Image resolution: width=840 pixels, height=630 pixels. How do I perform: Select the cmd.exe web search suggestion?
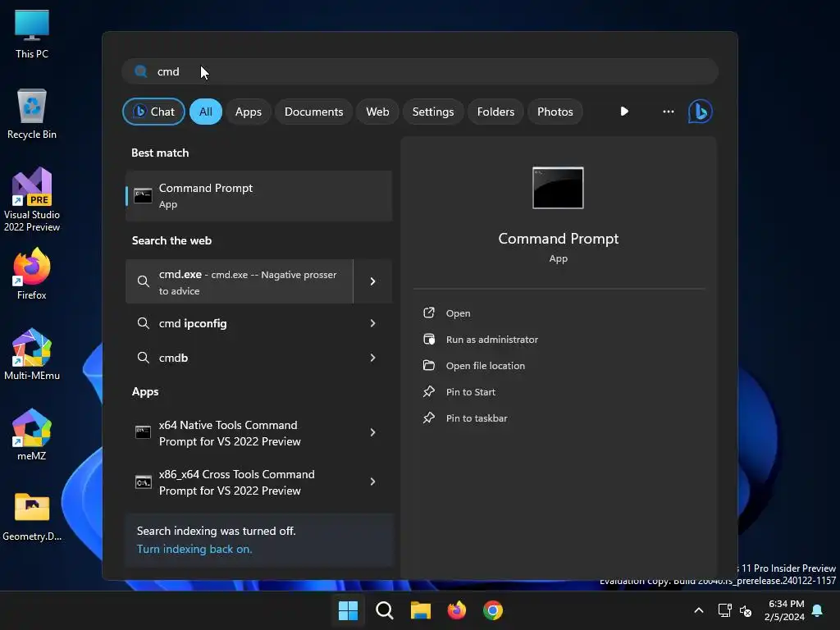tap(240, 282)
